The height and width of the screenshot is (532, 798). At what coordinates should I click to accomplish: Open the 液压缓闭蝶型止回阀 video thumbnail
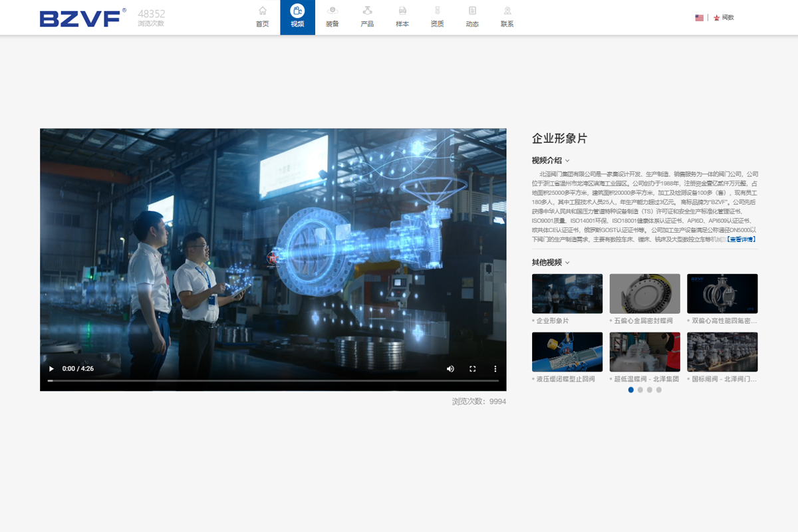coord(567,352)
